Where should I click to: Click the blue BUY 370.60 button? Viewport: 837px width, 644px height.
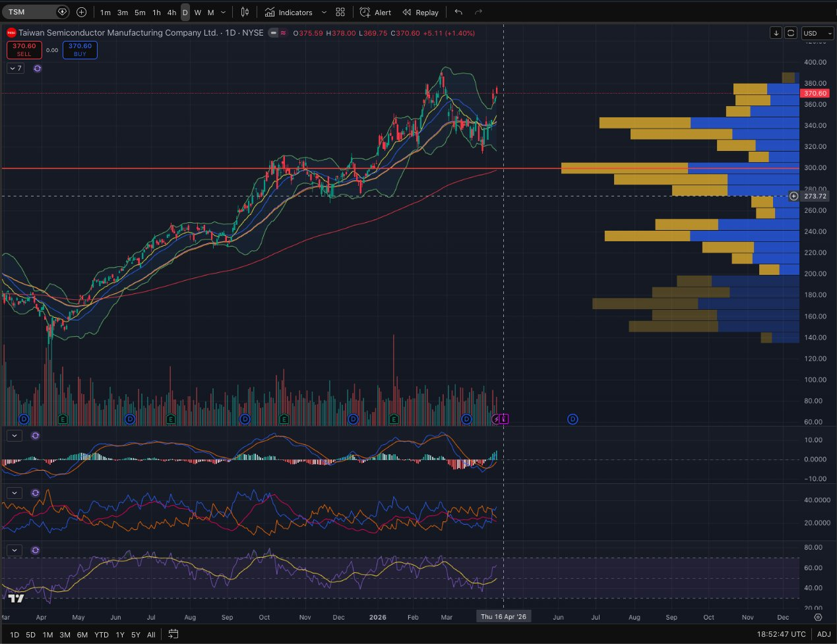[x=80, y=50]
